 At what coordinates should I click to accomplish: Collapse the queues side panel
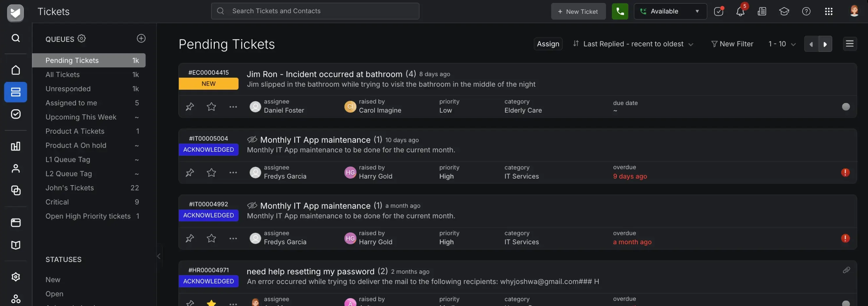click(159, 256)
